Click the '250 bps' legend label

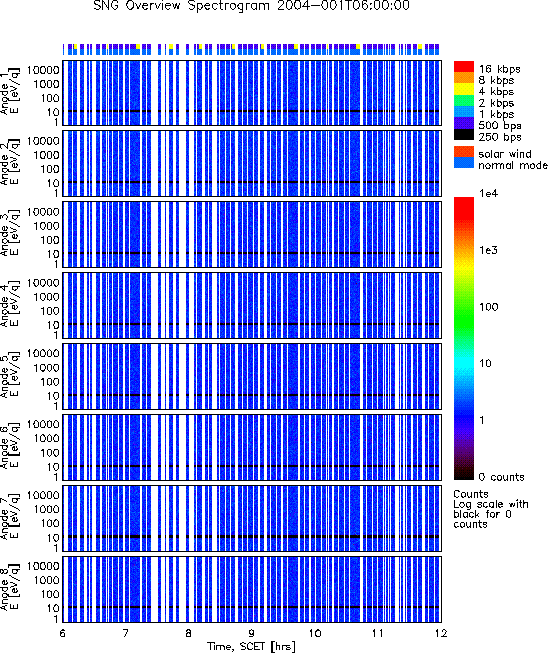click(500, 137)
